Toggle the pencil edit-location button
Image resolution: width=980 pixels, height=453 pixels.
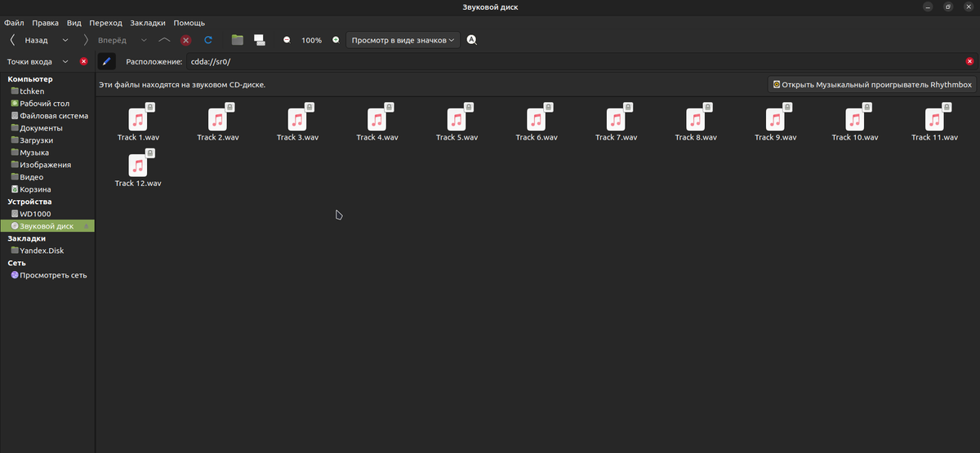click(x=106, y=61)
